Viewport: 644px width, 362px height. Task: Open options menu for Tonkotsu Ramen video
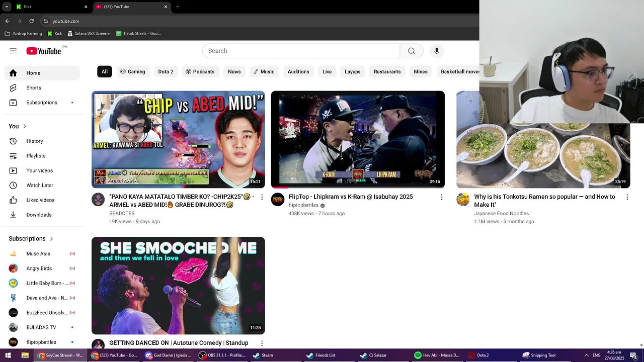coord(627,197)
